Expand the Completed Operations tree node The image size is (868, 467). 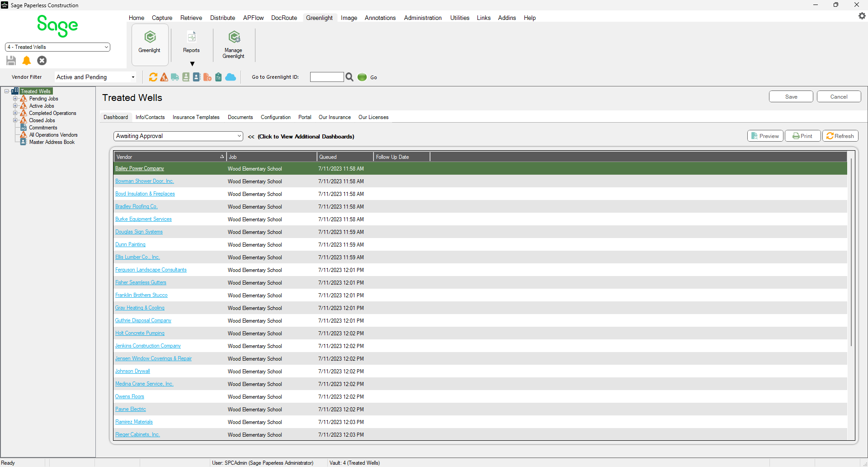click(x=15, y=113)
